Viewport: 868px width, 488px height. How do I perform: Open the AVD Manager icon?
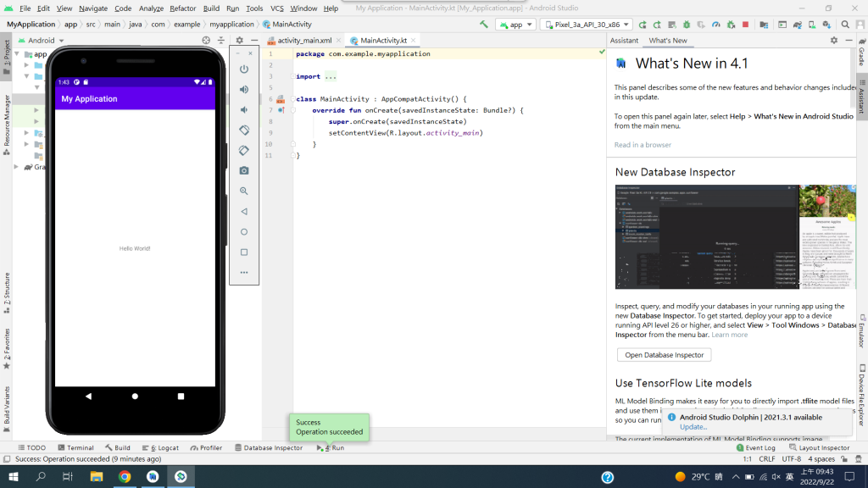pos(811,25)
